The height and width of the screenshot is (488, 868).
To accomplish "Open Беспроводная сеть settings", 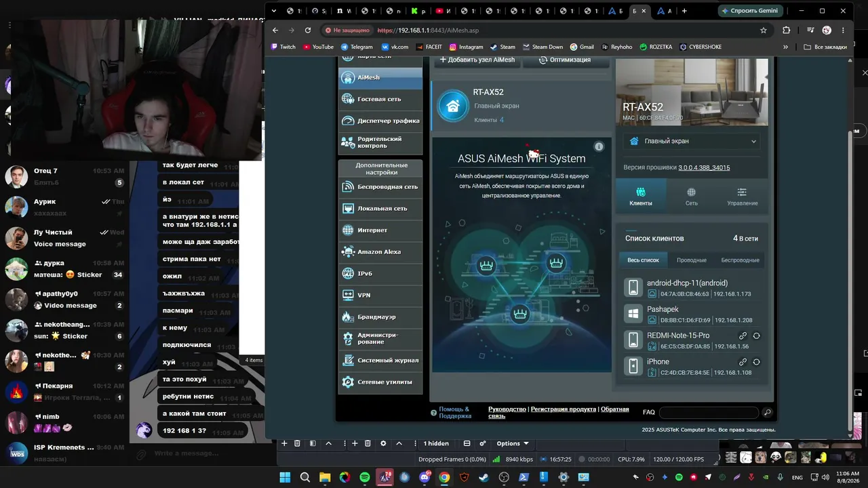I will coord(380,186).
